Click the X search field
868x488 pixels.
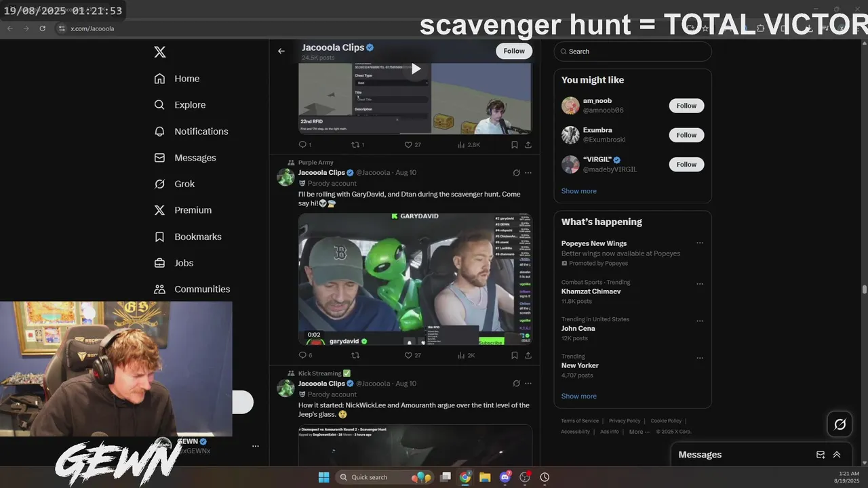pyautogui.click(x=633, y=52)
